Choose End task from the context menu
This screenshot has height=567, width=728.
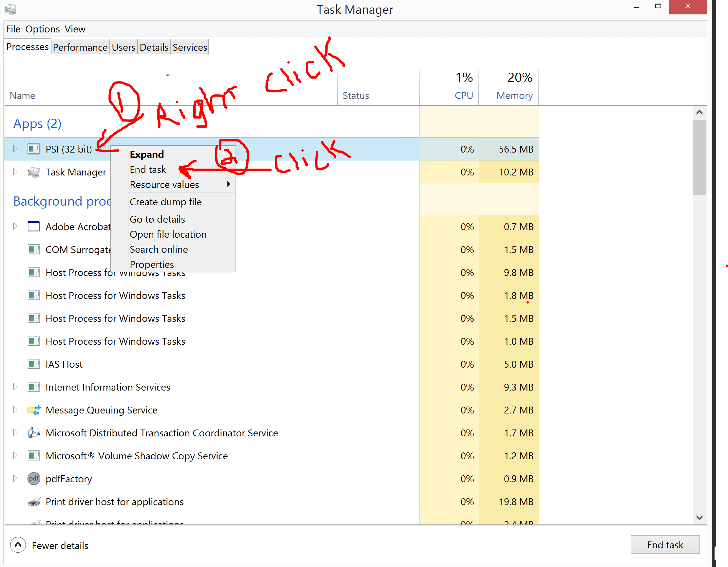[148, 170]
